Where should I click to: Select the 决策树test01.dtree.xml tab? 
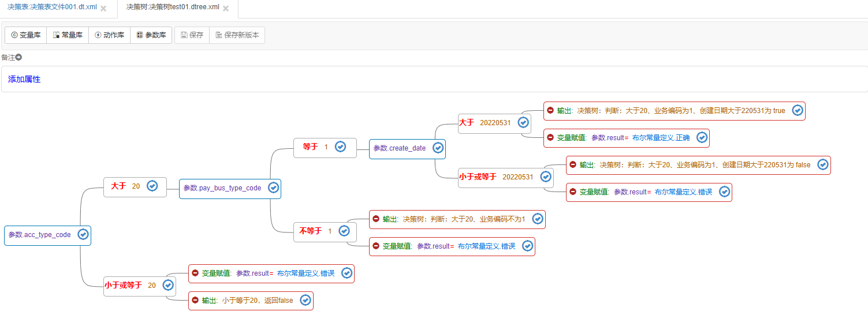(172, 7)
